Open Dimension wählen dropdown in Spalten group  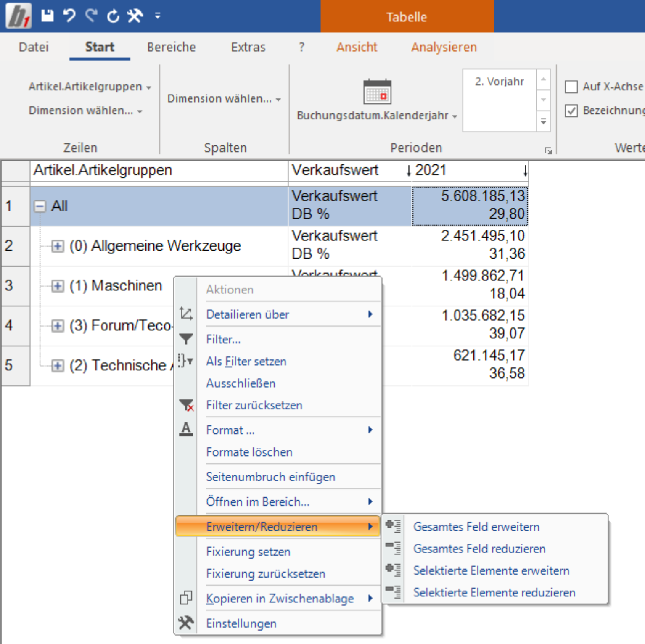click(x=224, y=98)
